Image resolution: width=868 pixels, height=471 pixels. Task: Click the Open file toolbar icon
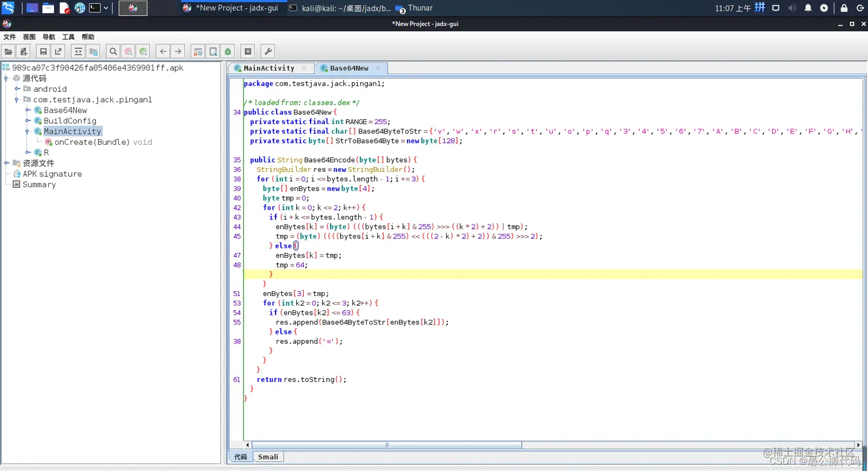(x=9, y=52)
